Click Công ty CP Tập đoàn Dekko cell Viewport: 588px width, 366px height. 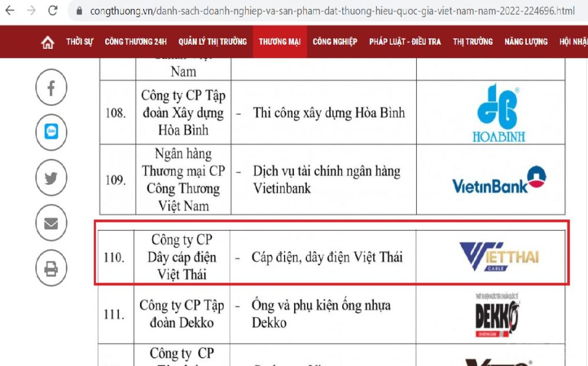182,314
